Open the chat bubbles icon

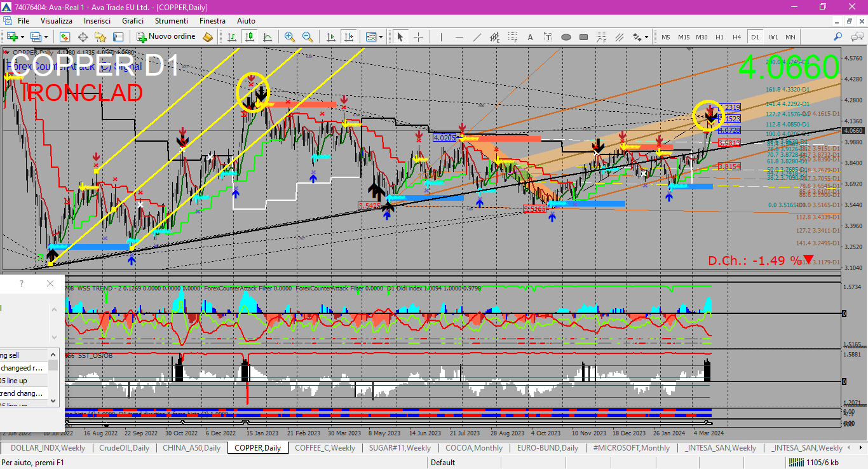coord(857,37)
